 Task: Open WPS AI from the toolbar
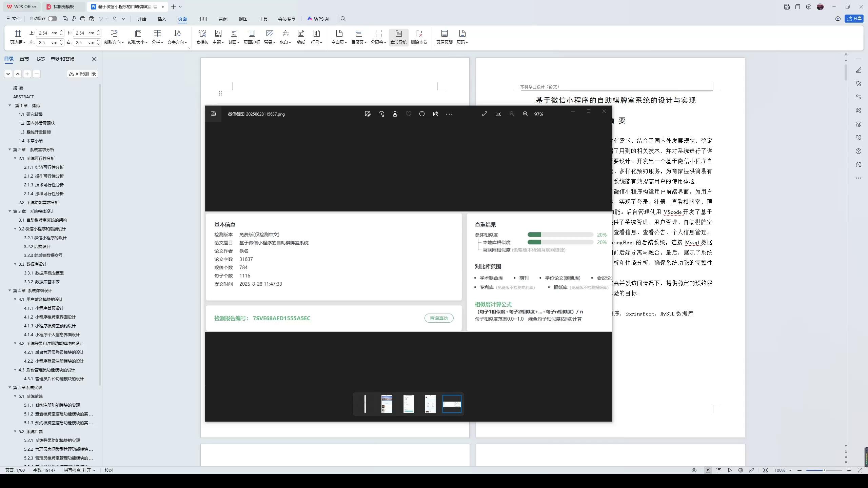point(318,19)
